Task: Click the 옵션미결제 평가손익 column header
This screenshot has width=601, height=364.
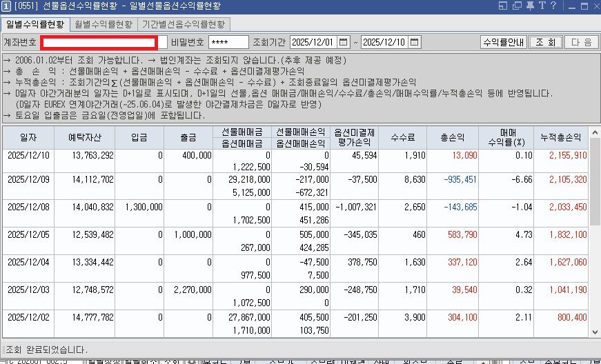Action: point(354,137)
